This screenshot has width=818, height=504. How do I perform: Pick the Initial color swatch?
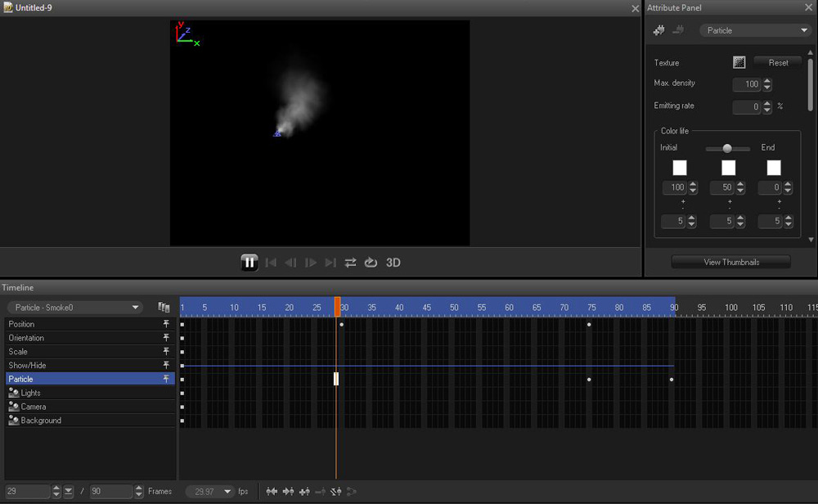click(680, 168)
